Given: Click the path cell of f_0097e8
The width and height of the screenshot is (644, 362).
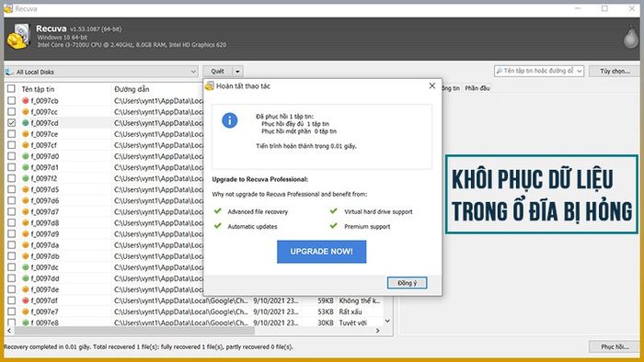Looking at the screenshot, I should coord(181,322).
